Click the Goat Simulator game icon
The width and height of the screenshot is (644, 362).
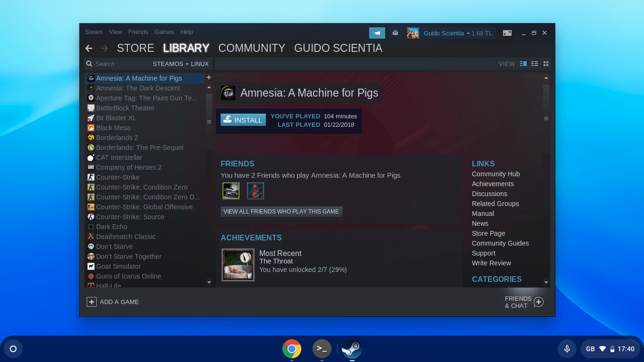coord(91,266)
